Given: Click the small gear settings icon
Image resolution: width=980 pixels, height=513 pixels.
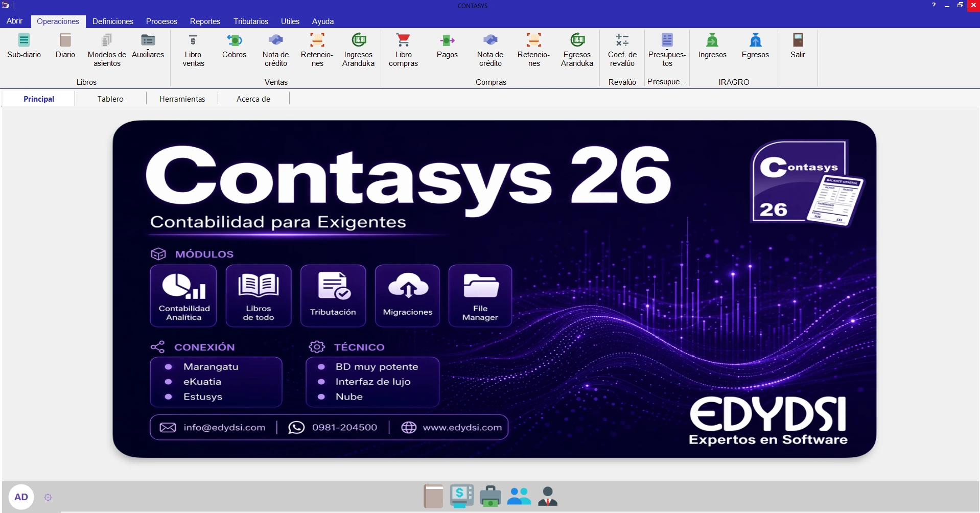Looking at the screenshot, I should [x=48, y=497].
